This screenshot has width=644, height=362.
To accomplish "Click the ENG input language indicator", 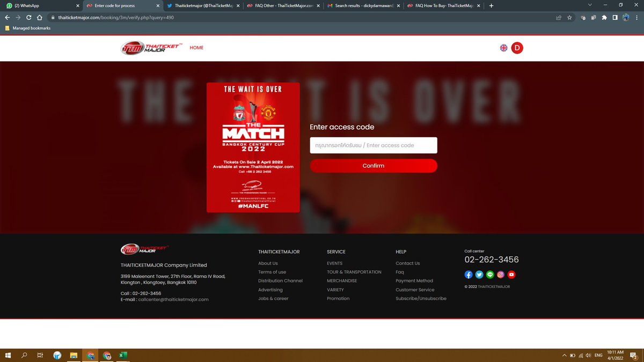I will click(x=598, y=355).
